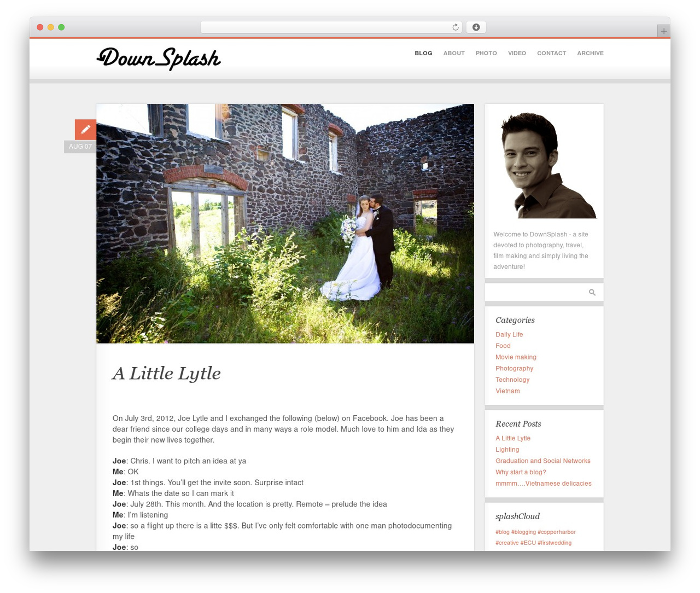
Task: Click the Categories widget heading
Action: 515,320
